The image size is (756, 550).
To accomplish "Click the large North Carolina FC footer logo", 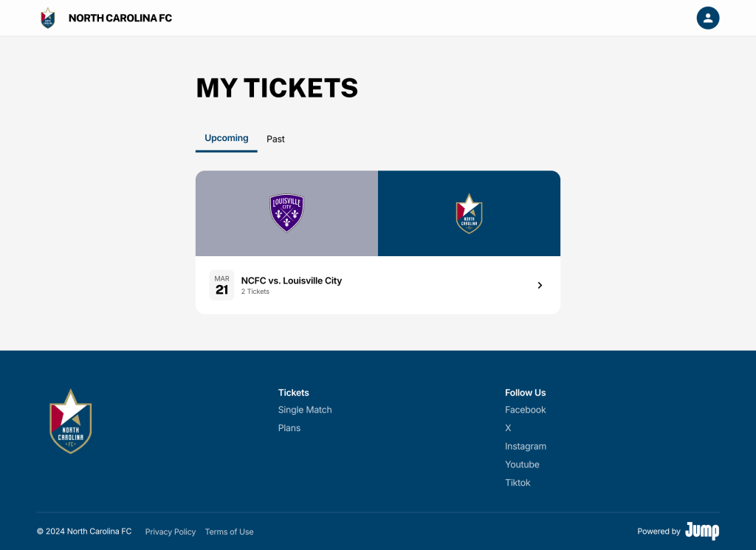I will coord(70,422).
